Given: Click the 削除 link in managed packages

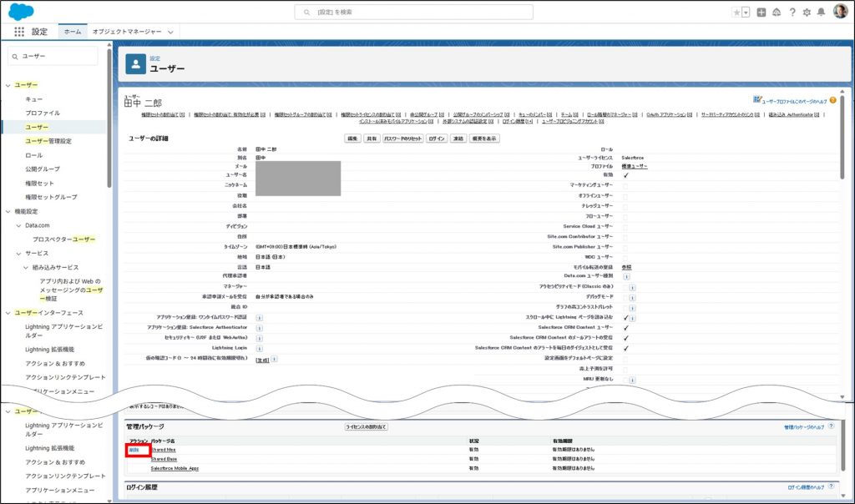Looking at the screenshot, I should pyautogui.click(x=134, y=450).
